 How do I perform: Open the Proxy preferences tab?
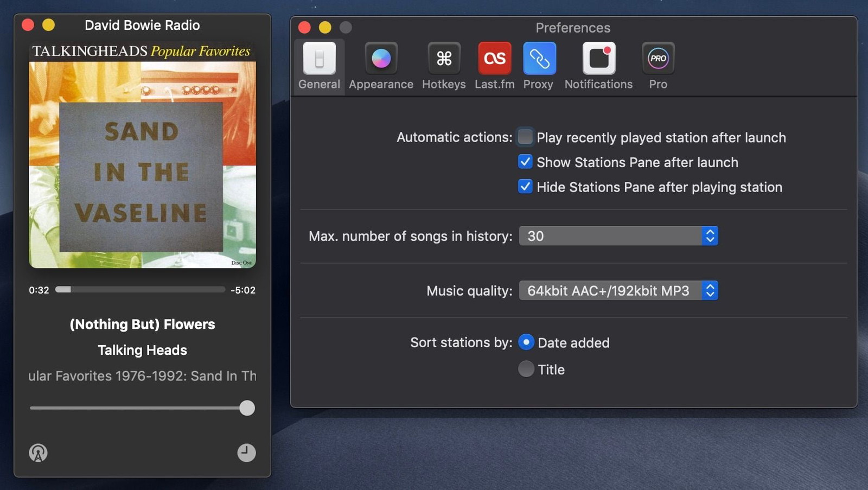pos(539,67)
